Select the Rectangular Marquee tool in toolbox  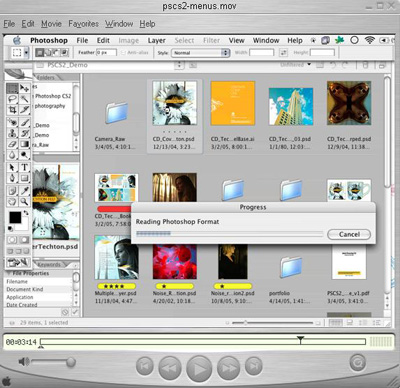click(12, 88)
